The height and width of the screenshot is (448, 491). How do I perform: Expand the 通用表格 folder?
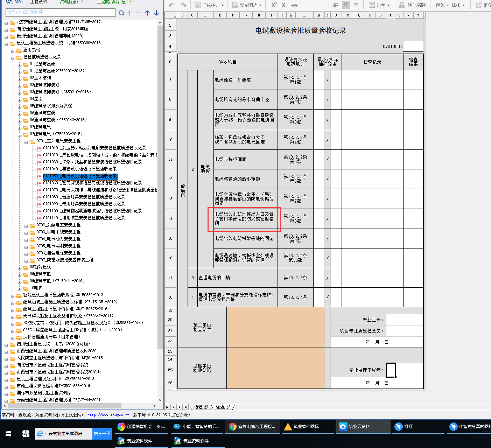[x=13, y=51]
